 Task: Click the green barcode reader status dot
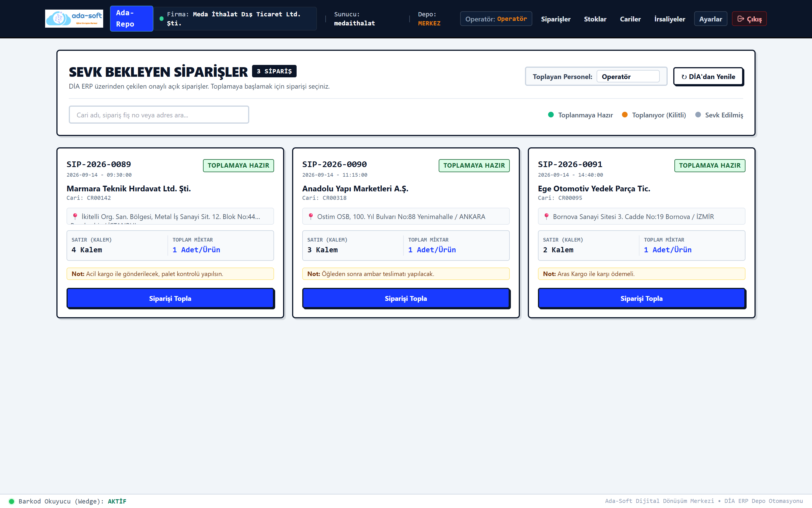tap(11, 501)
